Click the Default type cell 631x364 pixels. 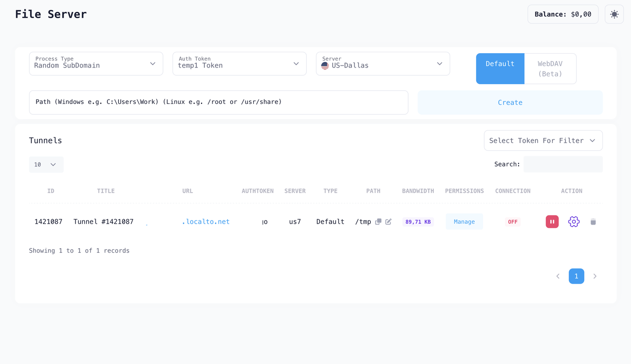click(x=330, y=222)
